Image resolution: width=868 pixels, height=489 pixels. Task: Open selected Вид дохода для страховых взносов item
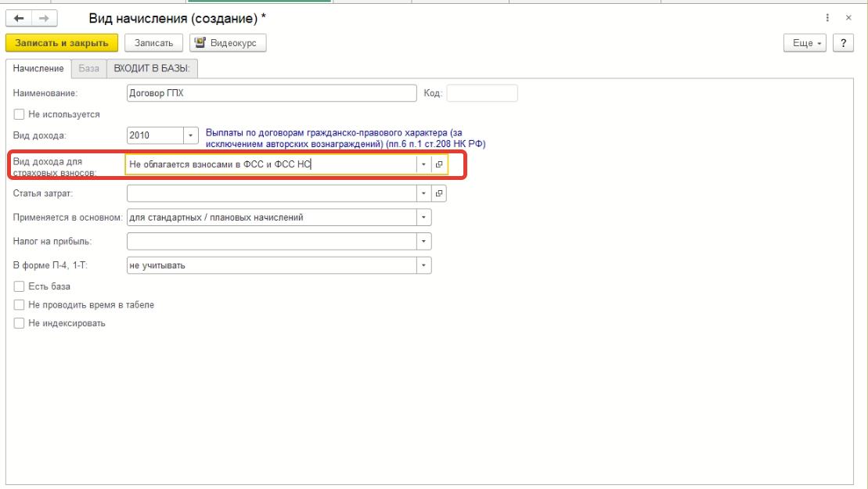tap(440, 164)
